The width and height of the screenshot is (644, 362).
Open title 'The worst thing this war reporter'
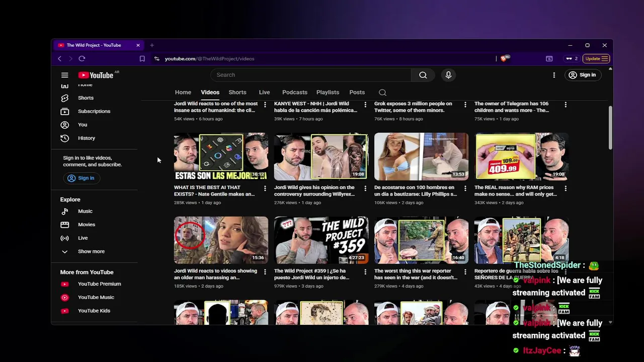point(416,274)
